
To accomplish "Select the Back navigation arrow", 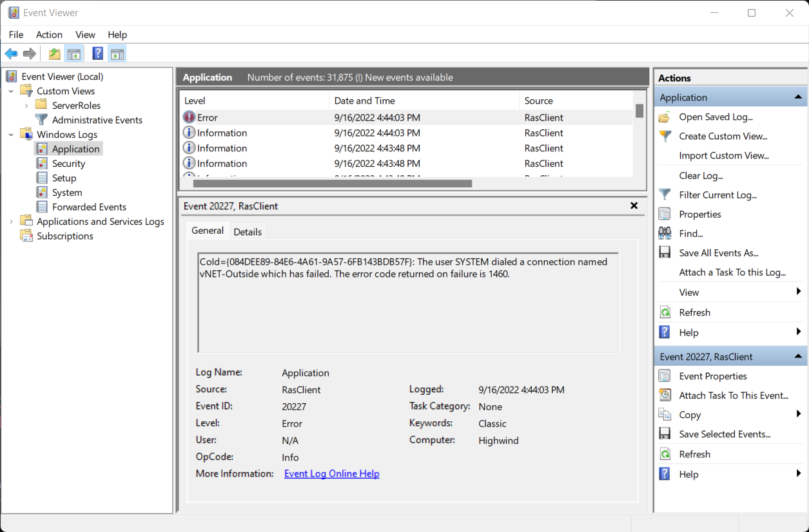I will tap(10, 53).
